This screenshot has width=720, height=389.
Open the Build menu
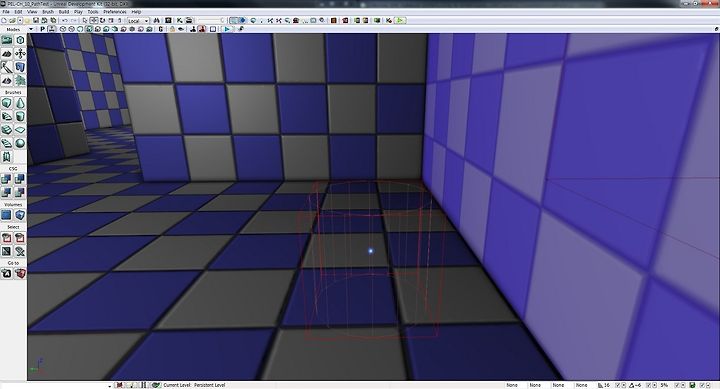[x=64, y=12]
